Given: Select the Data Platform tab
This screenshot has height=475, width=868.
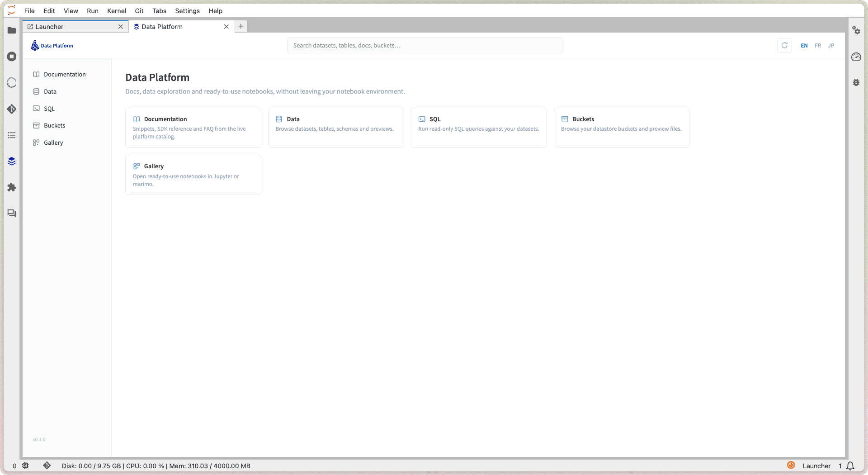Looking at the screenshot, I should [x=181, y=27].
